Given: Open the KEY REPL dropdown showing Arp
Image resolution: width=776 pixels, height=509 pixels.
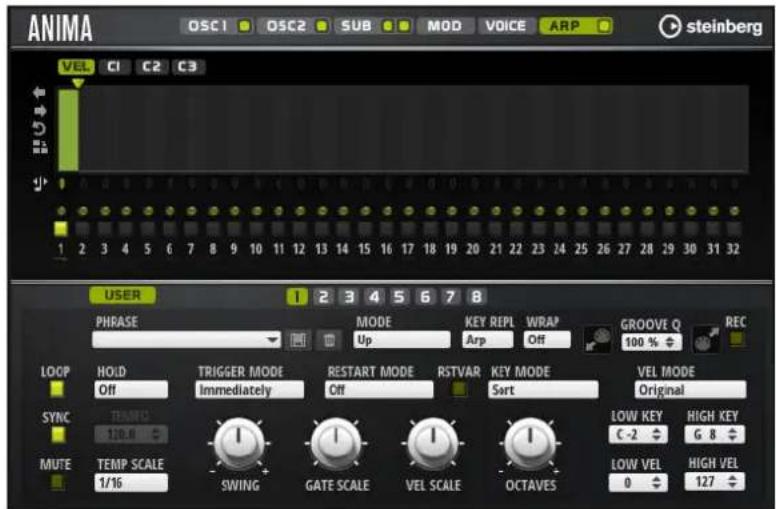Looking at the screenshot, I should tap(487, 340).
